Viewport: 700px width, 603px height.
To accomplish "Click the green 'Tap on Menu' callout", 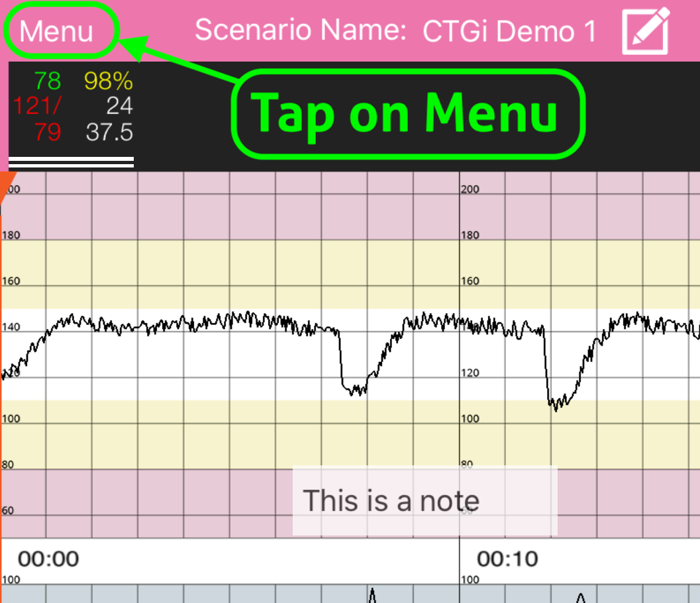I will click(x=408, y=114).
